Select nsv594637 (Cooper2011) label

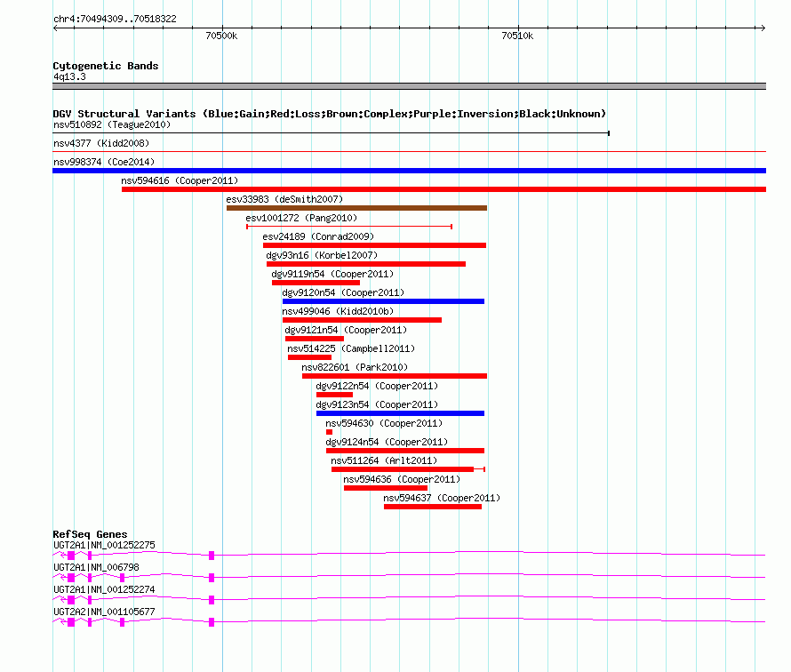442,498
